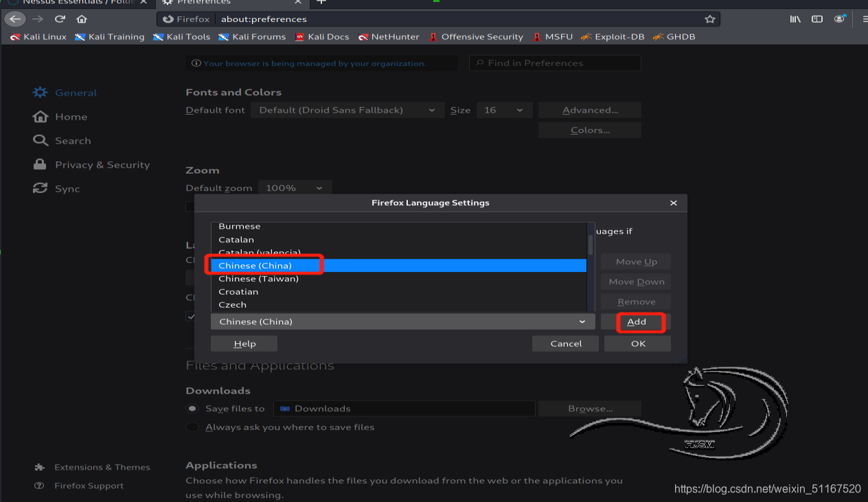Reload the page with the refresh icon
The height and width of the screenshot is (502, 868).
[60, 19]
